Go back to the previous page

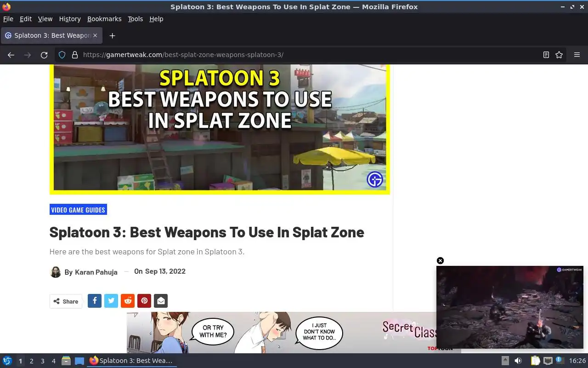click(x=11, y=55)
